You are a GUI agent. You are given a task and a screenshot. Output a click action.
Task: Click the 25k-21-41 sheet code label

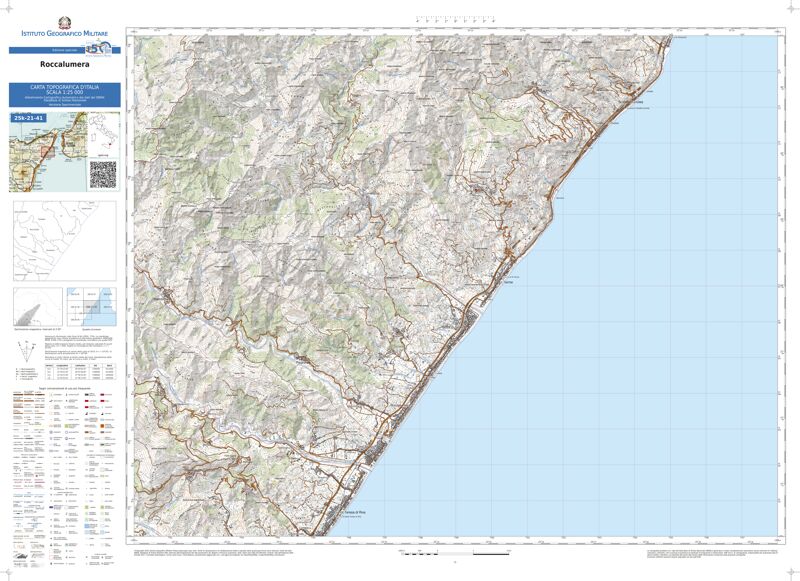(x=28, y=118)
